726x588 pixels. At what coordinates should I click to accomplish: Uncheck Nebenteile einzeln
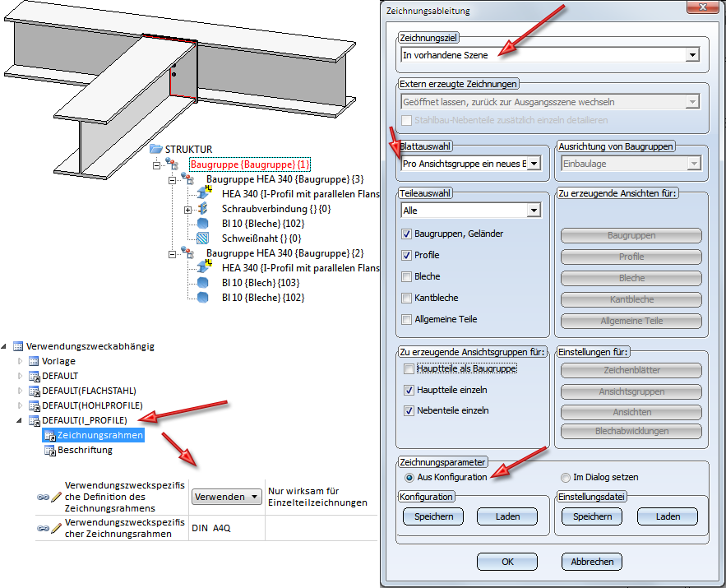(409, 410)
